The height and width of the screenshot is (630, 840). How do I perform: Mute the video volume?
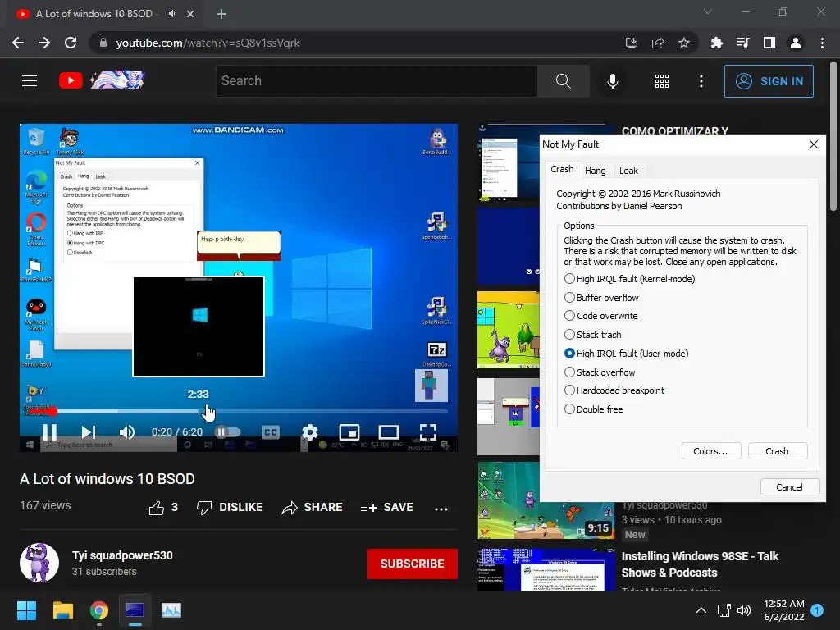[127, 431]
